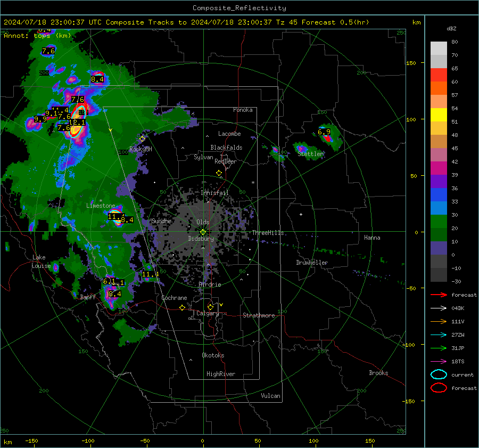The height and width of the screenshot is (448, 479).
Task: Click the 6.9 storm top near Stettler
Action: [324, 132]
